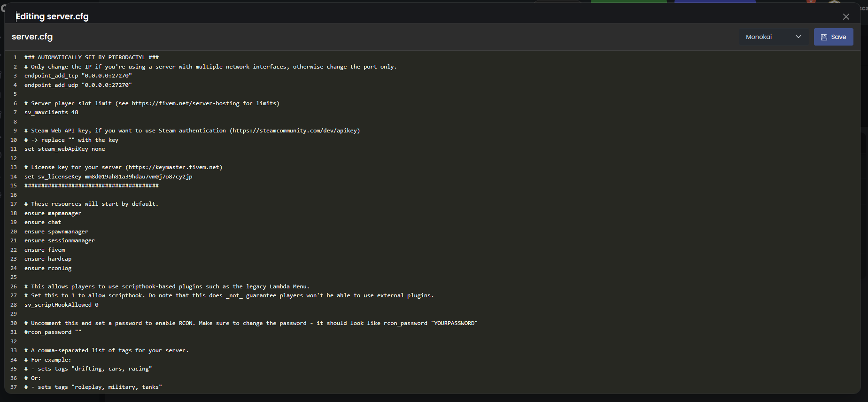Click the sv_licenseKey value line
The height and width of the screenshot is (402, 868).
coord(108,177)
